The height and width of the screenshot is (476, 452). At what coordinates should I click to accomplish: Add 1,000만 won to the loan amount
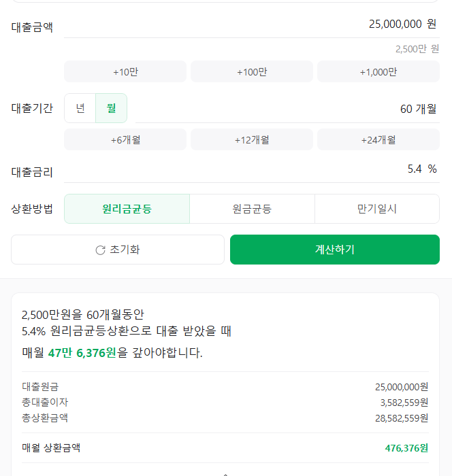point(378,71)
